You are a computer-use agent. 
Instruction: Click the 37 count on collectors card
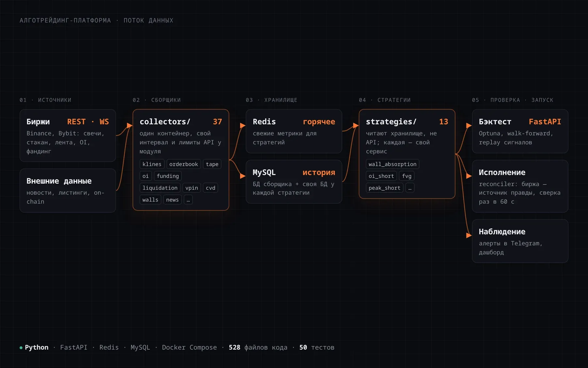218,122
